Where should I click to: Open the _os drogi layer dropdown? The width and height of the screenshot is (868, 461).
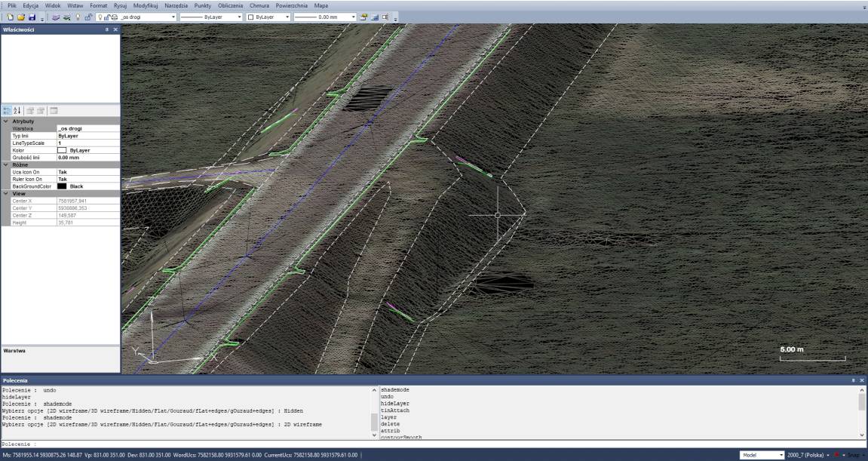click(x=173, y=17)
